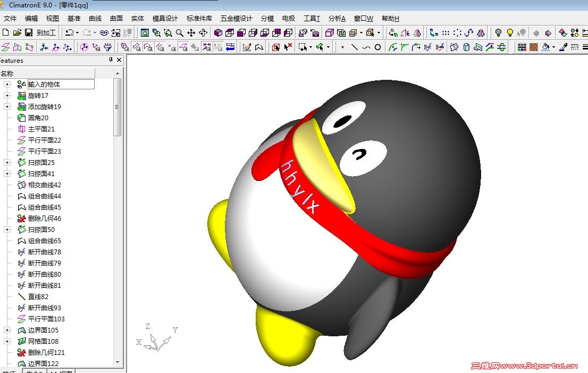Open the 编辑 menu
The width and height of the screenshot is (588, 373).
coord(31,19)
